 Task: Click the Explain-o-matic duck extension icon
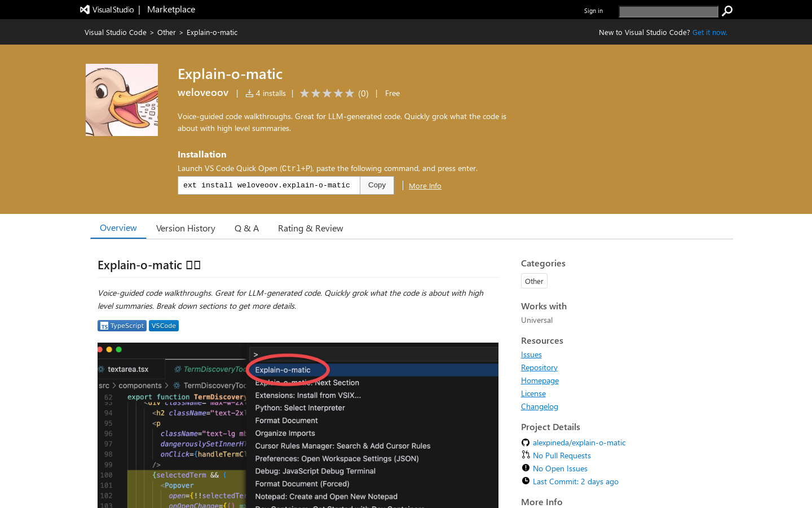coord(122,100)
